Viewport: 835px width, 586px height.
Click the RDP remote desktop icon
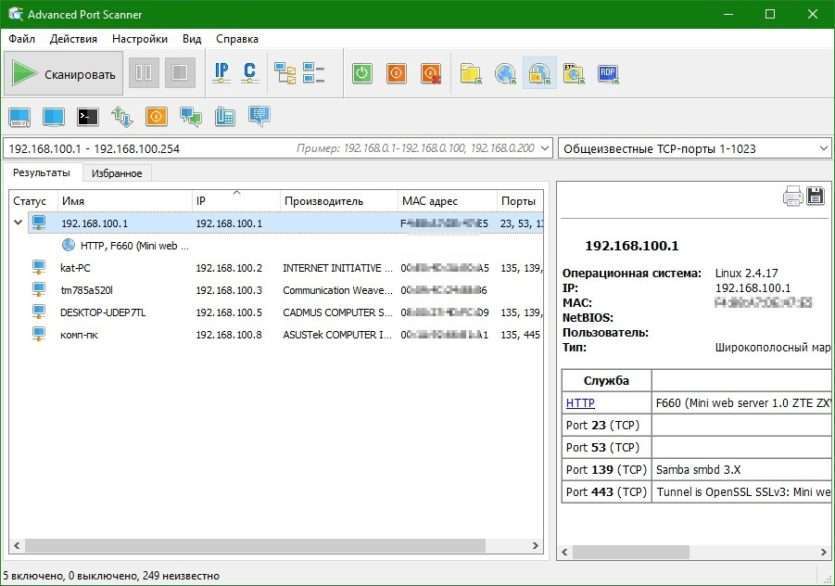coord(608,74)
